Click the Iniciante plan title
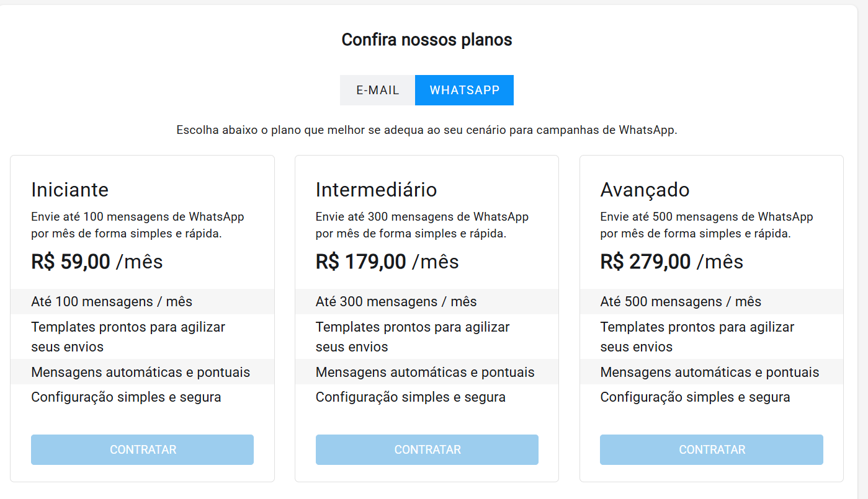868x499 pixels. (x=70, y=190)
